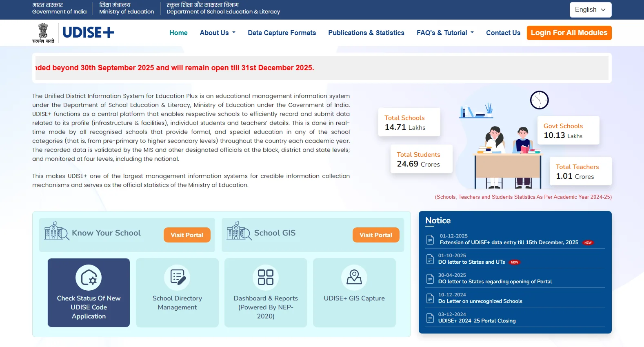Click the Know Your School title text
Viewport: 644px width, 347px height.
[x=106, y=233]
